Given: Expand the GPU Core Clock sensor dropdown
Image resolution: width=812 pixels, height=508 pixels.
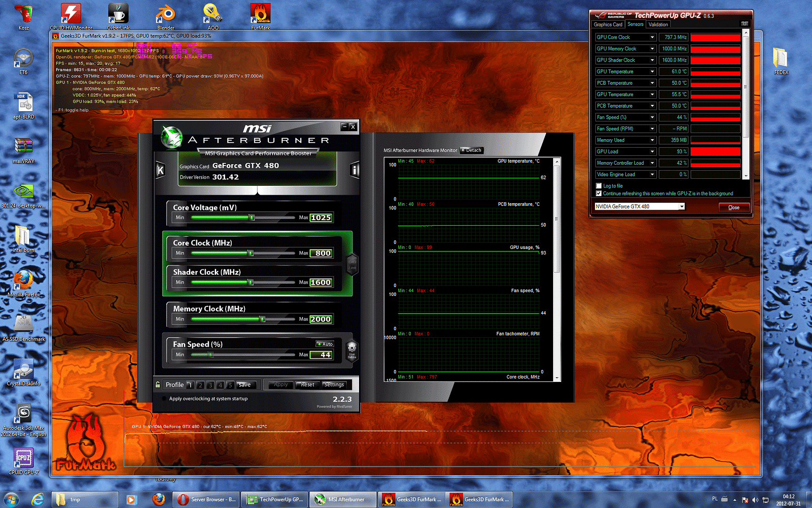Looking at the screenshot, I should click(652, 37).
